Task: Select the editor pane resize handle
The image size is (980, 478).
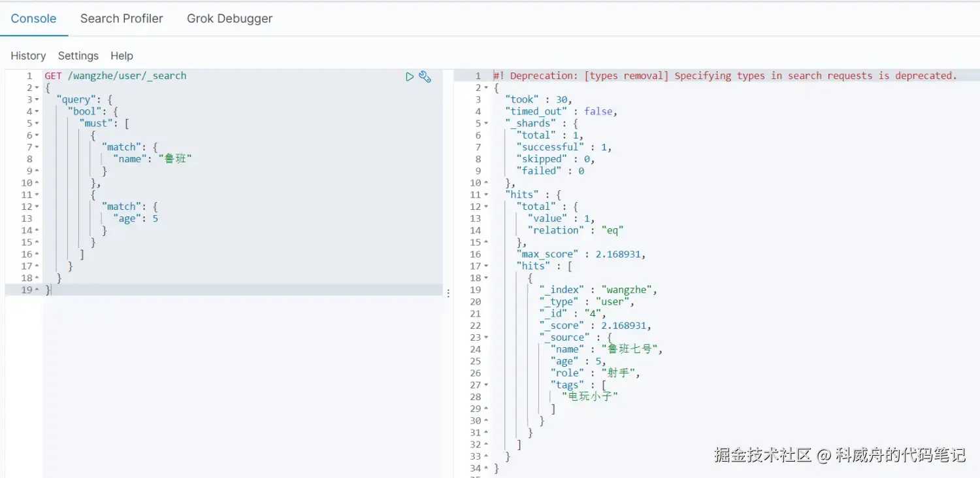Action: (x=448, y=294)
